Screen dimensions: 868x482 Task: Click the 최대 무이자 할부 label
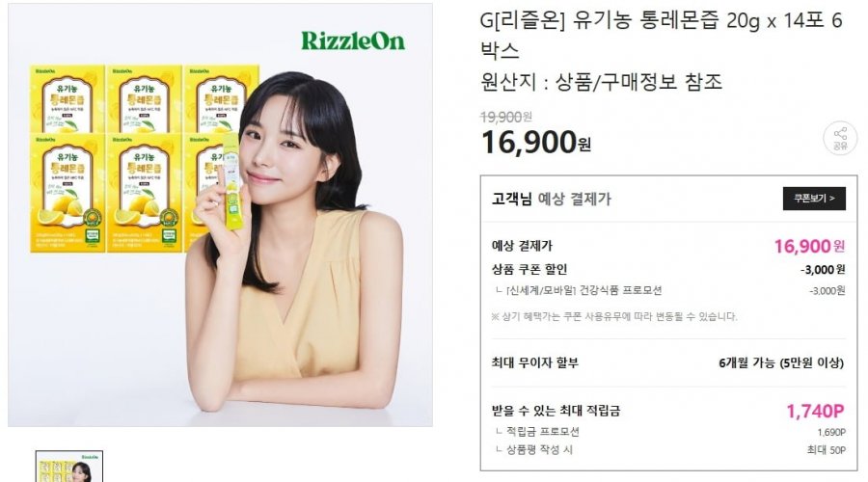[x=534, y=363]
